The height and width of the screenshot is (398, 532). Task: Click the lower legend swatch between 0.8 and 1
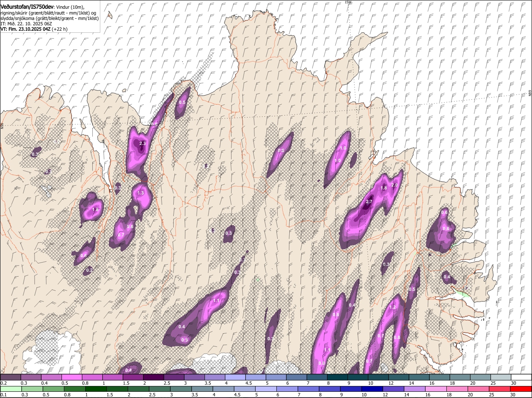tap(75, 389)
